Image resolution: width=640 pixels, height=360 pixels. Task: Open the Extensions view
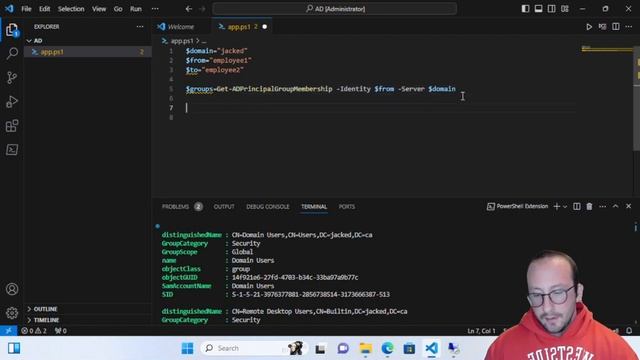pyautogui.click(x=12, y=126)
